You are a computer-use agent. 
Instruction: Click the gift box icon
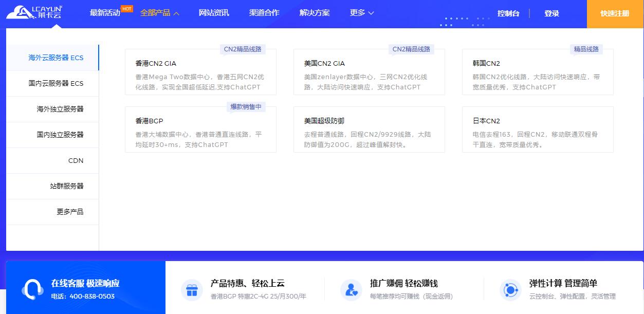coord(192,290)
